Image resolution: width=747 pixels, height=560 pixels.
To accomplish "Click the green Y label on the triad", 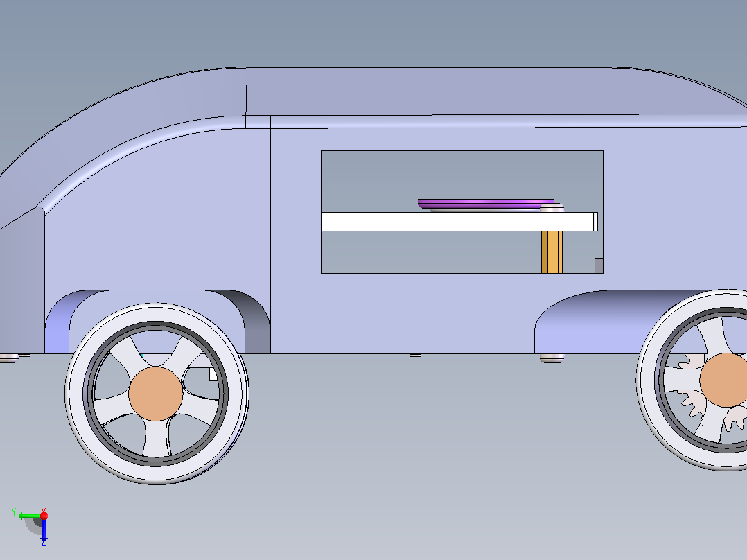I will [x=14, y=512].
